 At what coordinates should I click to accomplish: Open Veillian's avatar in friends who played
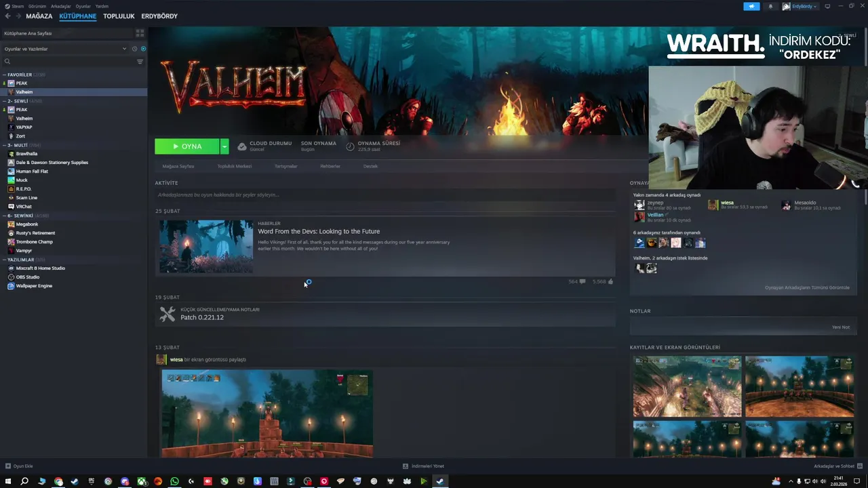coord(639,217)
